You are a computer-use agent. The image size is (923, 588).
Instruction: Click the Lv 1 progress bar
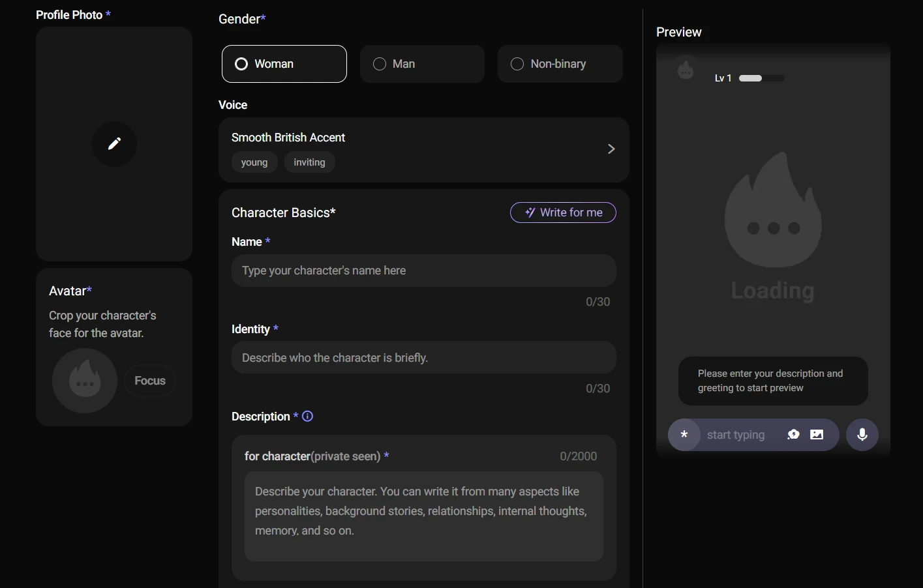pos(761,78)
